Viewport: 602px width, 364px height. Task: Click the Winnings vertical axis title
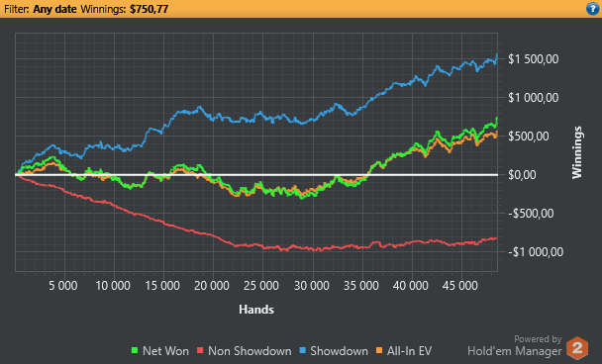click(x=577, y=152)
